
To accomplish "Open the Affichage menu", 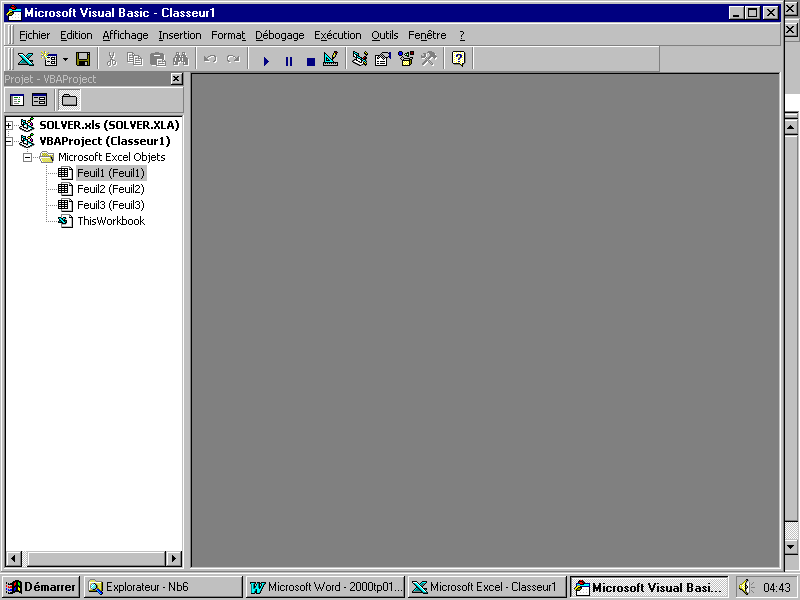I will (125, 35).
